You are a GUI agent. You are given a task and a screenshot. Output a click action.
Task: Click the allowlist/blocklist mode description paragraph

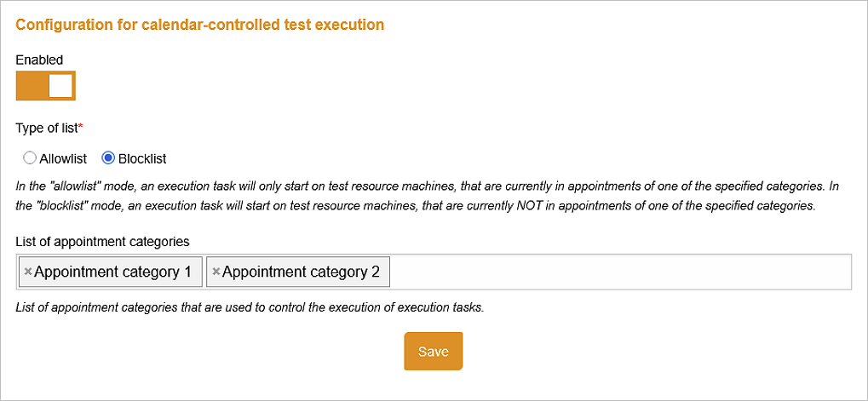tap(428, 197)
